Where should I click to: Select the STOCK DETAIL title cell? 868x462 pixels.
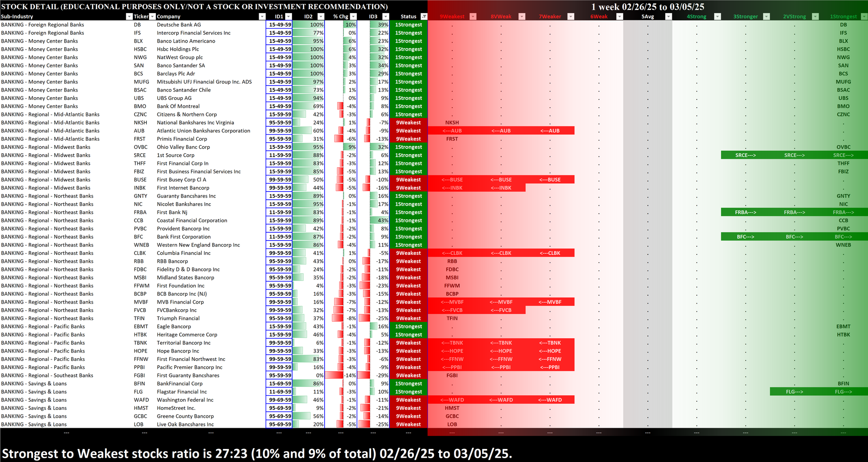(x=194, y=7)
